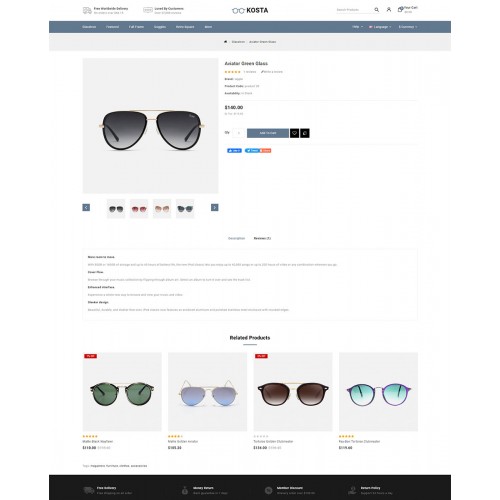Viewport: 500px width, 500px height.
Task: Open the KOSTA logo homepage link
Action: click(250, 10)
